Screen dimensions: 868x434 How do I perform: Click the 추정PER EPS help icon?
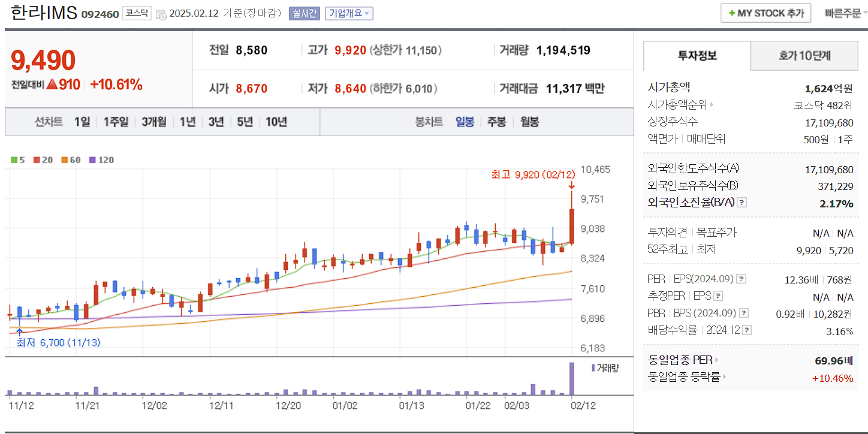click(718, 296)
